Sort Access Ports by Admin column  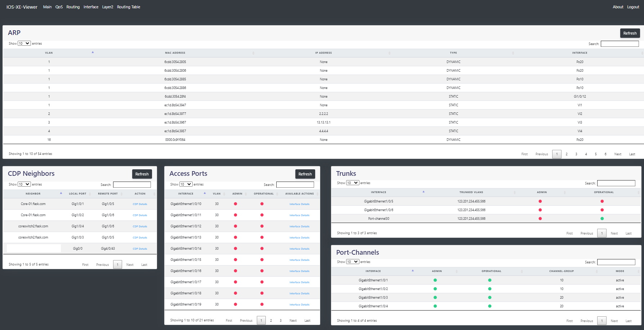coord(237,194)
